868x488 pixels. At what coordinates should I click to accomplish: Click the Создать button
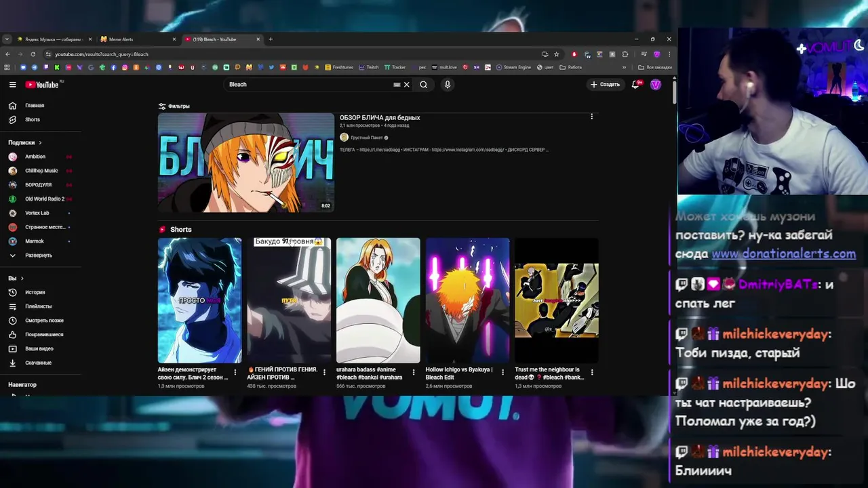pyautogui.click(x=605, y=85)
